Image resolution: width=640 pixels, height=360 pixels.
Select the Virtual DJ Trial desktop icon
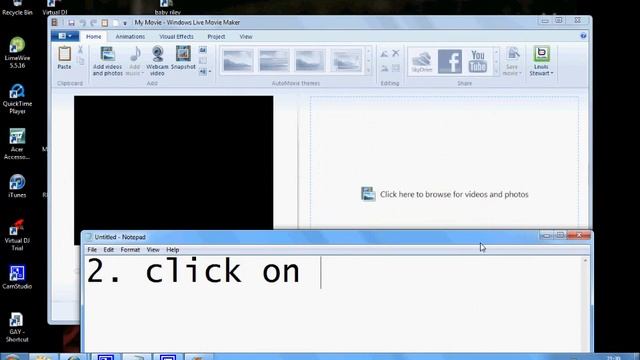pos(17,235)
